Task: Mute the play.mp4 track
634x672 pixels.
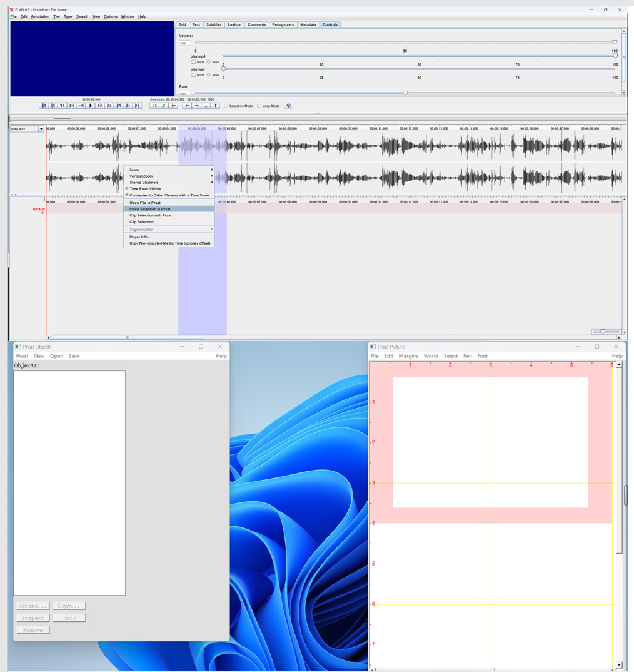Action: (194, 62)
